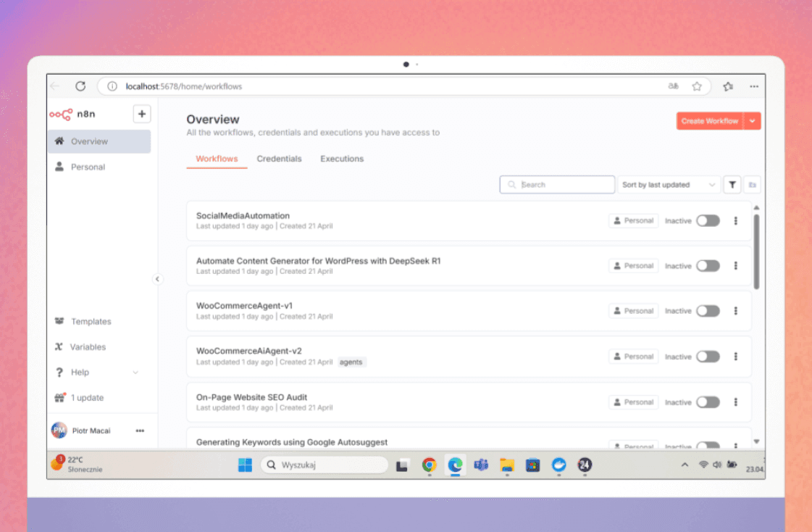Enable the WooCommerceAiAgent-v2 workflow toggle
Image resolution: width=812 pixels, height=532 pixels.
[x=708, y=357]
